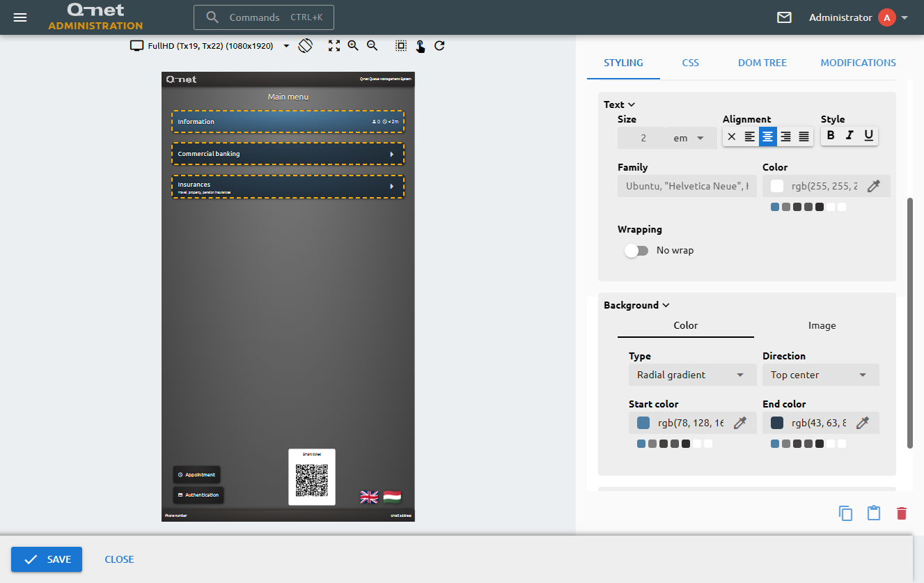This screenshot has width=924, height=583.
Task: Open the screen resolution dropdown
Action: pos(286,46)
